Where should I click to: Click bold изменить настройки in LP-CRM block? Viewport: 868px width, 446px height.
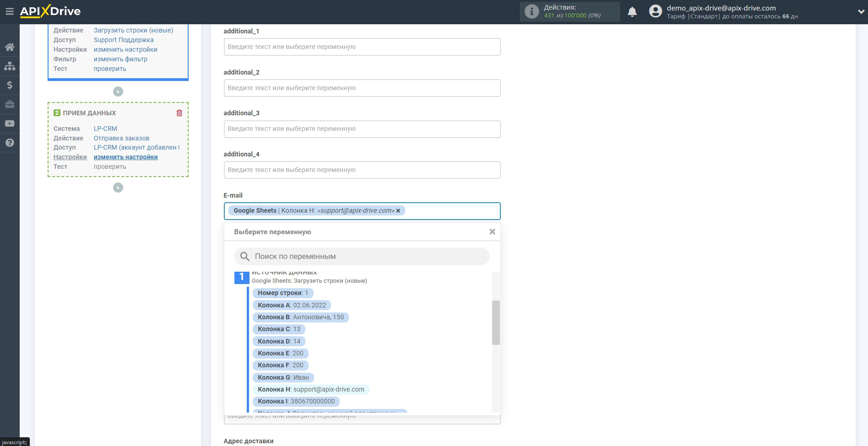click(x=125, y=157)
